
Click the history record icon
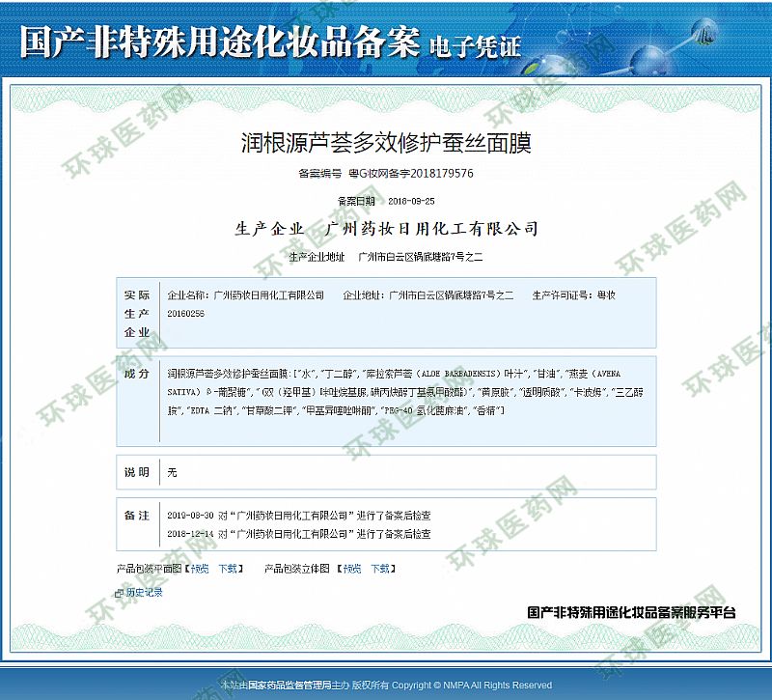(x=120, y=593)
